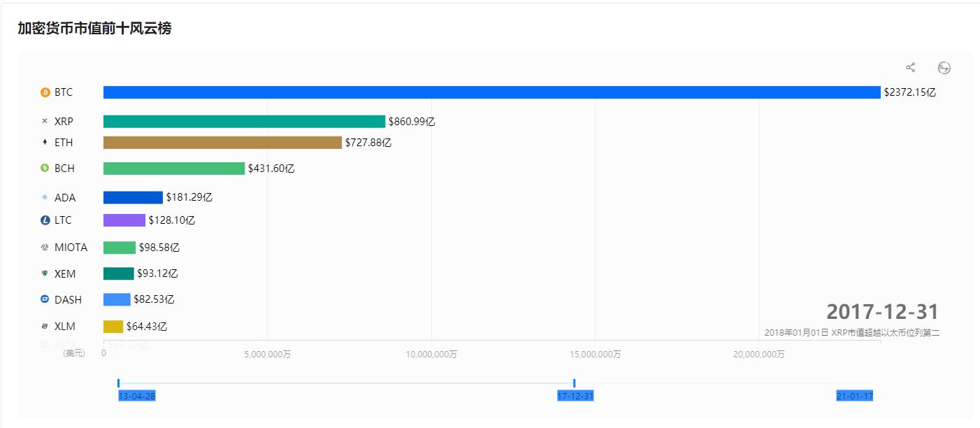Click the 13-04-28 start date label
Image resolution: width=980 pixels, height=428 pixels.
pyautogui.click(x=137, y=397)
